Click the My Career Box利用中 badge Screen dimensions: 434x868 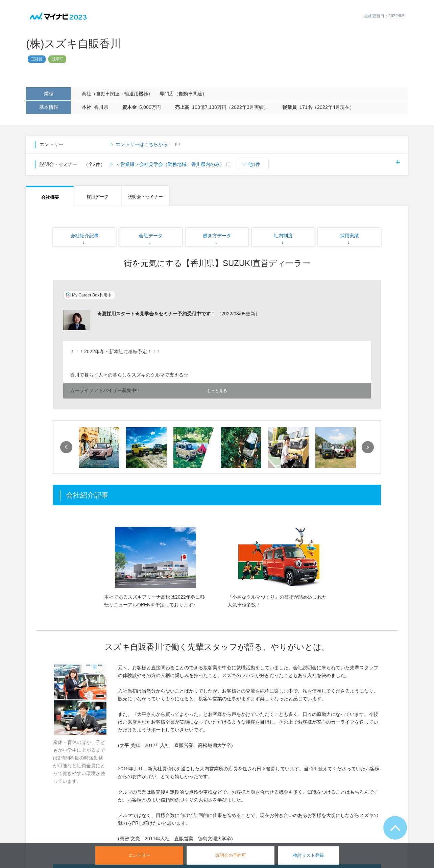pos(89,295)
